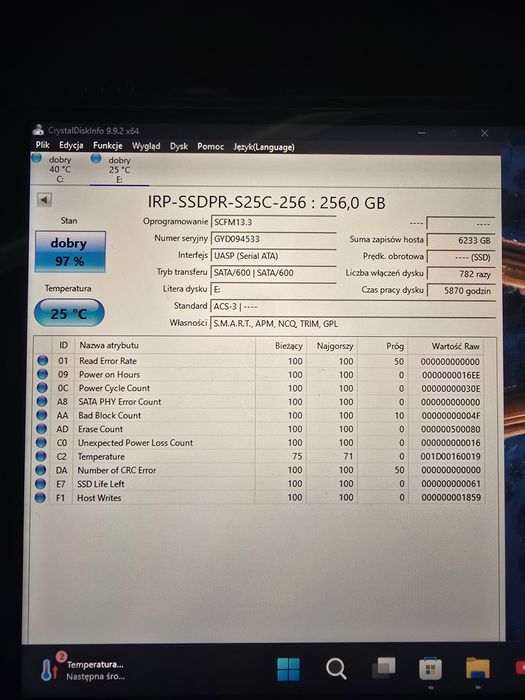Open the Edycja menu
525x700 pixels.
(71, 145)
